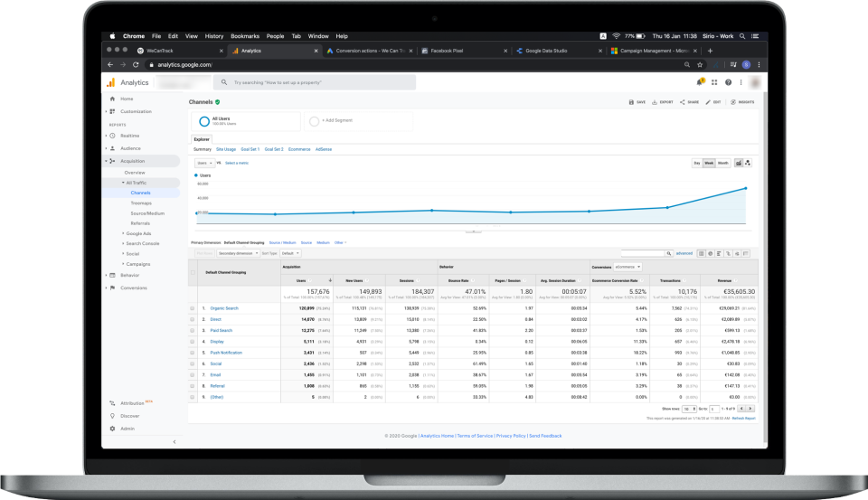Screen dimensions: 868x500
Task: Tick the Referral row checkbox
Action: (x=193, y=386)
